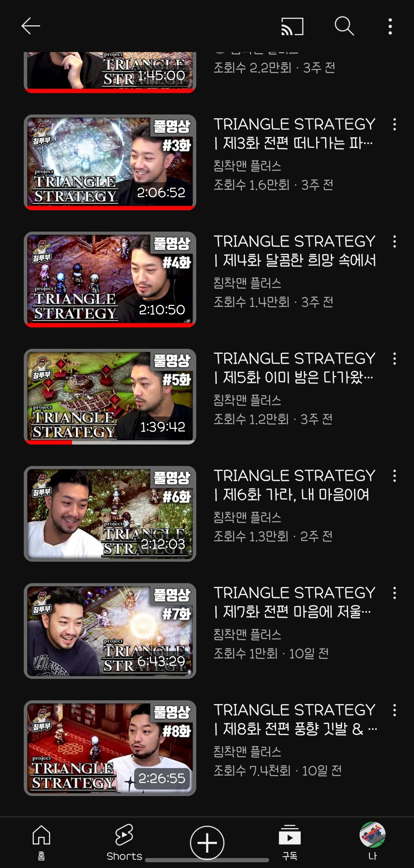This screenshot has height=868, width=414.
Task: Open the search magnifier icon
Action: [x=344, y=26]
